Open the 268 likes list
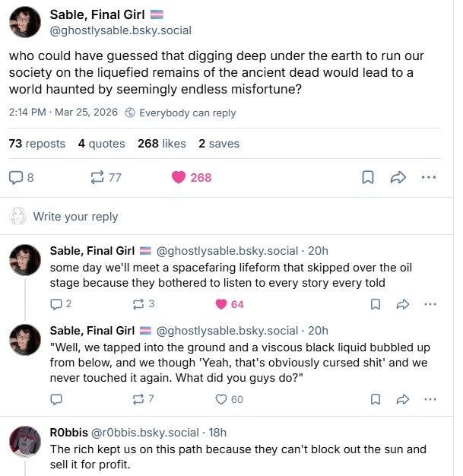 162,144
